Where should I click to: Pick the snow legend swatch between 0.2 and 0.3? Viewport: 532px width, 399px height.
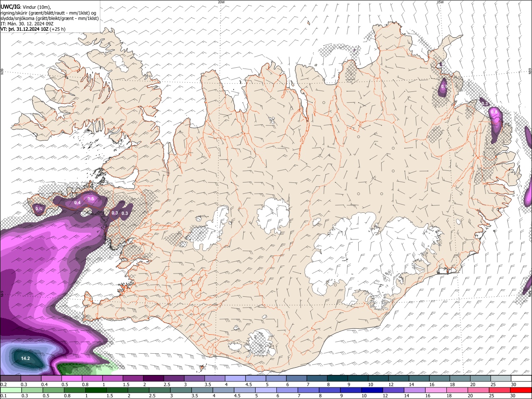point(10,379)
